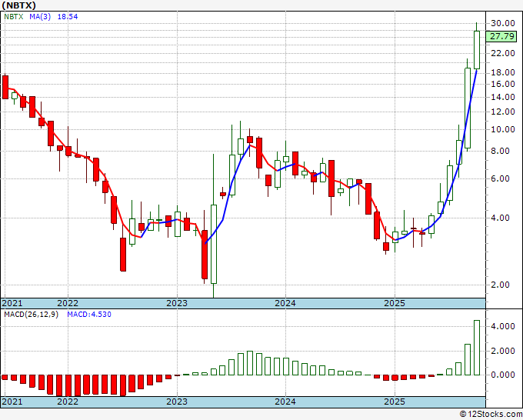
Task: Click the 2025 marker on price timeline
Action: pos(395,303)
